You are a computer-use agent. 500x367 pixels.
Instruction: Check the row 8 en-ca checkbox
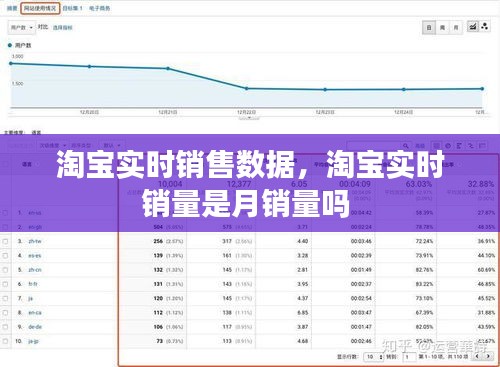[5, 313]
